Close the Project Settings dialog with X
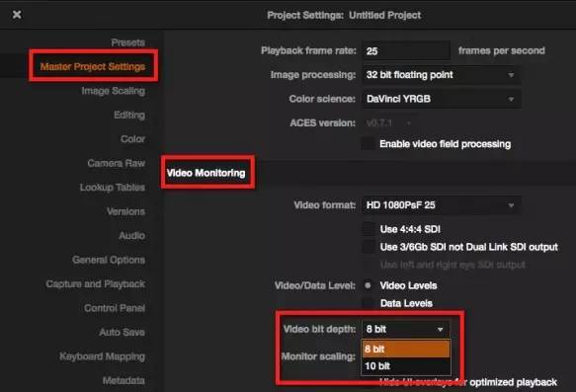Screen dimensions: 576x392 tap(17, 15)
